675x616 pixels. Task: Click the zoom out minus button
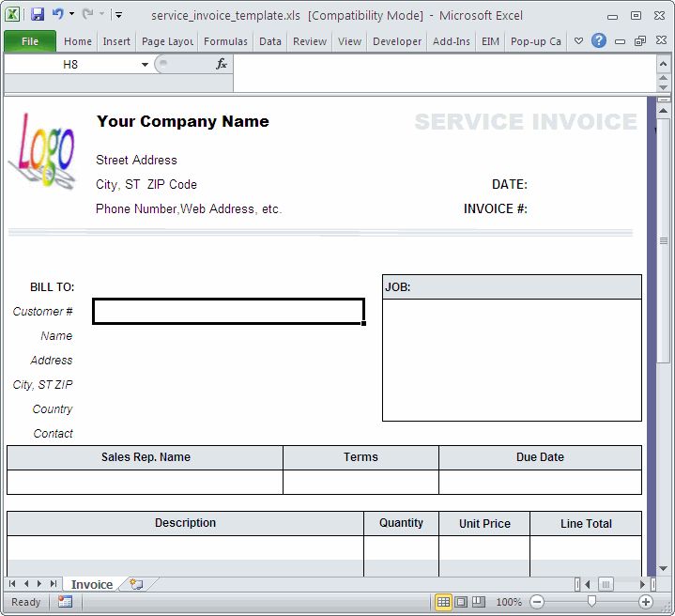point(537,602)
